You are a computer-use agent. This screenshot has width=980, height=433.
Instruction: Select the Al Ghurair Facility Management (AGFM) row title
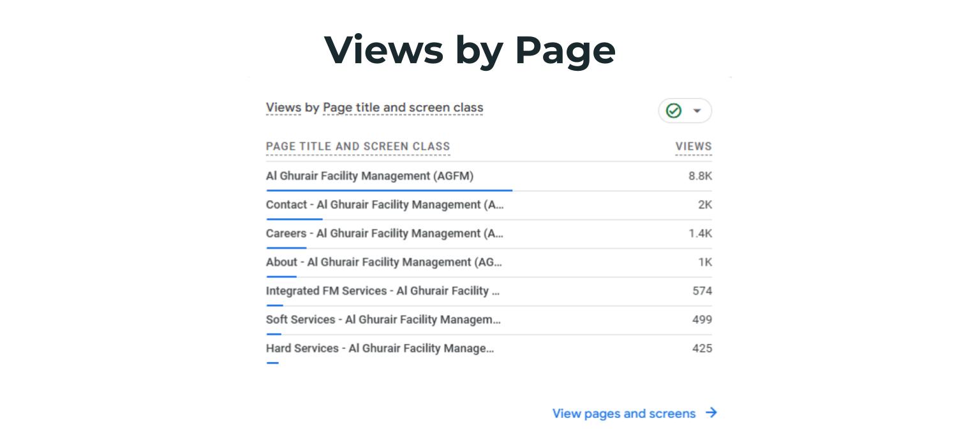(369, 176)
